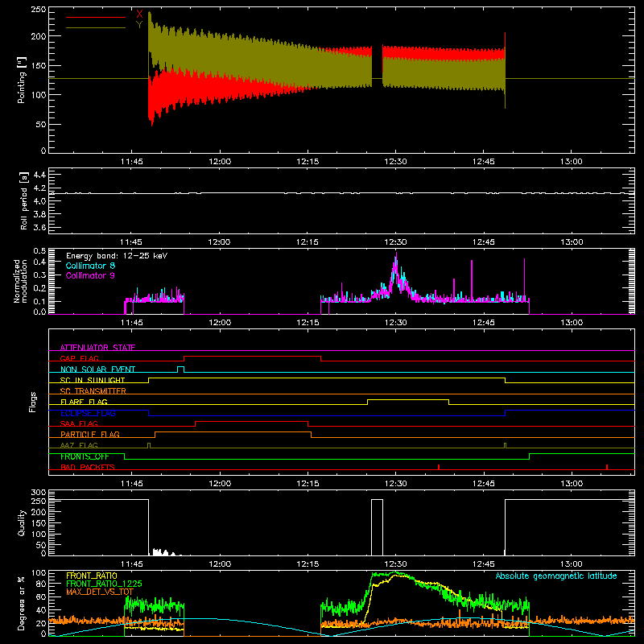Screen dimensions: 644x644
Task: Click the SC_TRANSMITTER flag label
Action: click(93, 391)
